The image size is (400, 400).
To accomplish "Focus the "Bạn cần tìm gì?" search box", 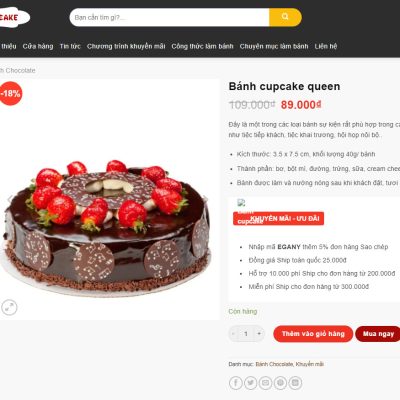I will pos(169,17).
